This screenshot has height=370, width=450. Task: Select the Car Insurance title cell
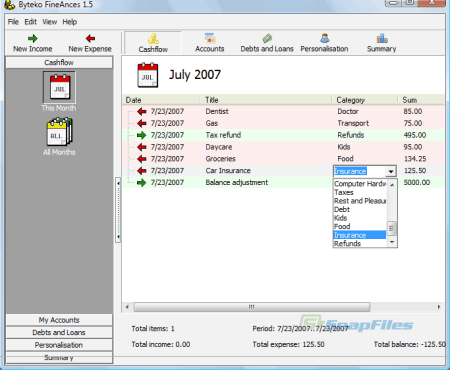(x=228, y=171)
